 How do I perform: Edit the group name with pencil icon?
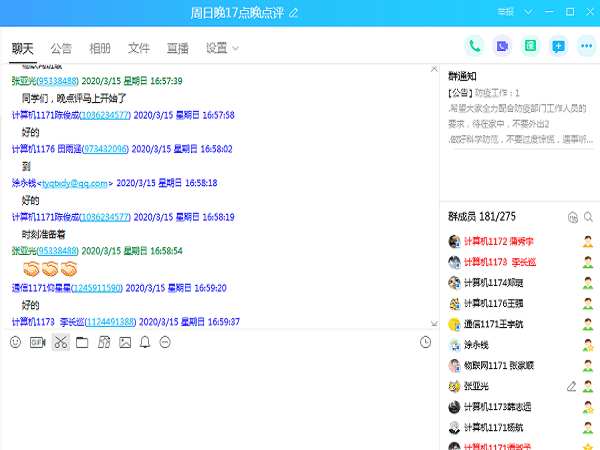pyautogui.click(x=293, y=13)
